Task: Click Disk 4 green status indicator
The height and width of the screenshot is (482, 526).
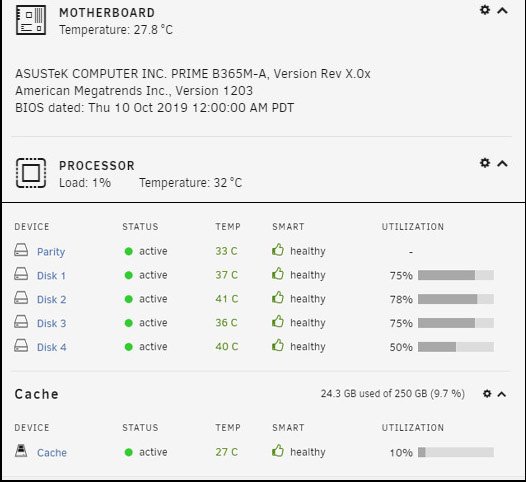Action: (128, 347)
